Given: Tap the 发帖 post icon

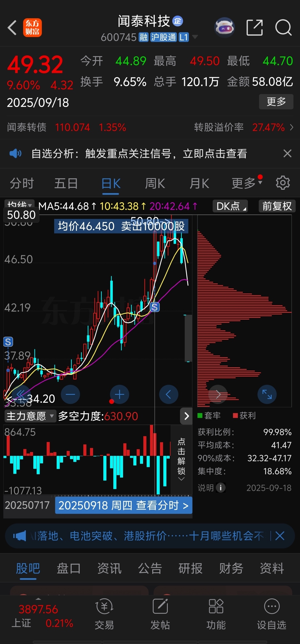Looking at the screenshot, I should 160,615.
